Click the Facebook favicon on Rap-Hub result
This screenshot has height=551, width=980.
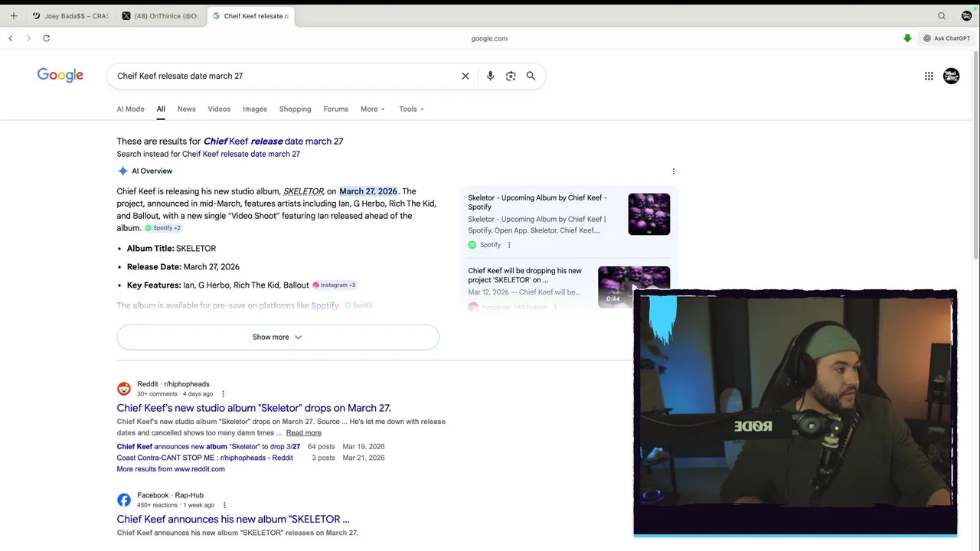[x=124, y=500]
